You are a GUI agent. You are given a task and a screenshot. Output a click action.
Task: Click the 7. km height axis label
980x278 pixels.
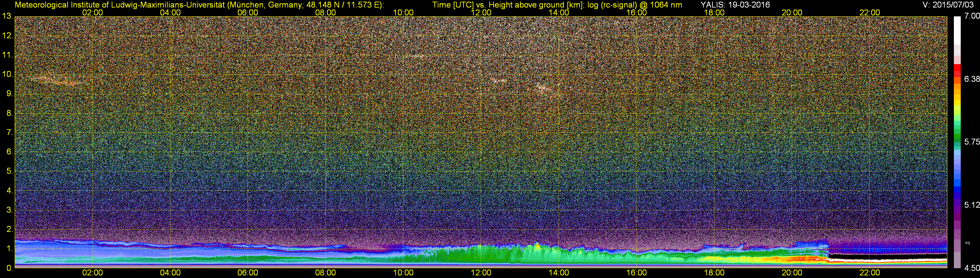pos(9,132)
